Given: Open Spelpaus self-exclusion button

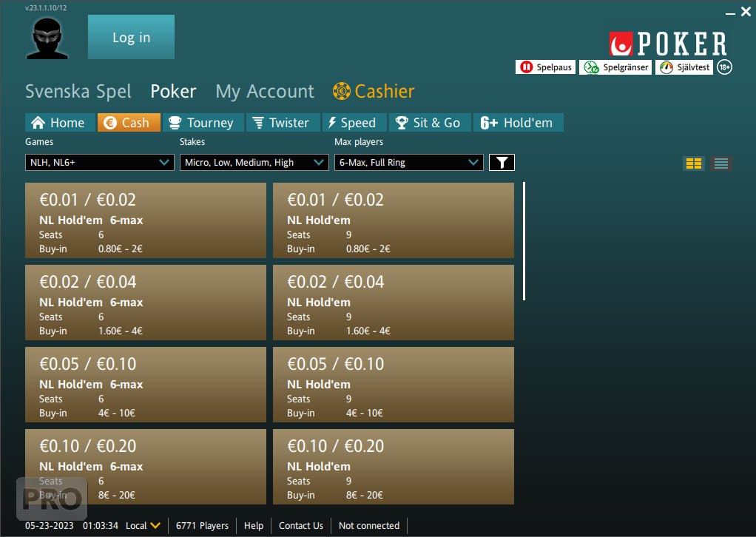Looking at the screenshot, I should [x=545, y=67].
